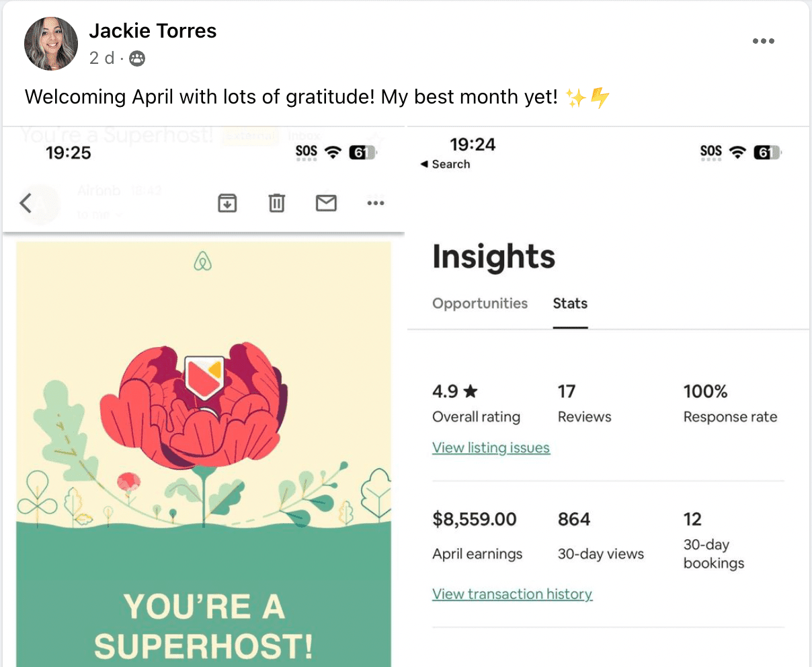Click the Jackie Torres author name
The width and height of the screenshot is (812, 667).
[x=153, y=31]
